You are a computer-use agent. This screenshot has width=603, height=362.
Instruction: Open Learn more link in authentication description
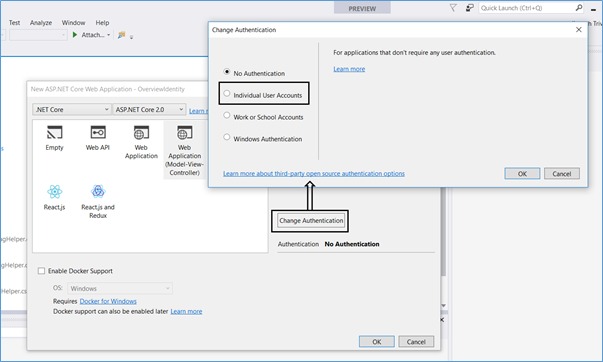pos(349,69)
